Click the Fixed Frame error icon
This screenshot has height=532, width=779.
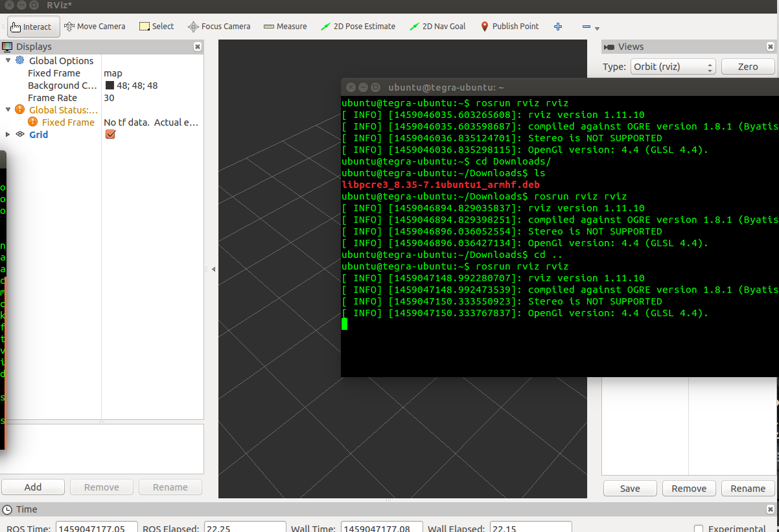click(33, 122)
